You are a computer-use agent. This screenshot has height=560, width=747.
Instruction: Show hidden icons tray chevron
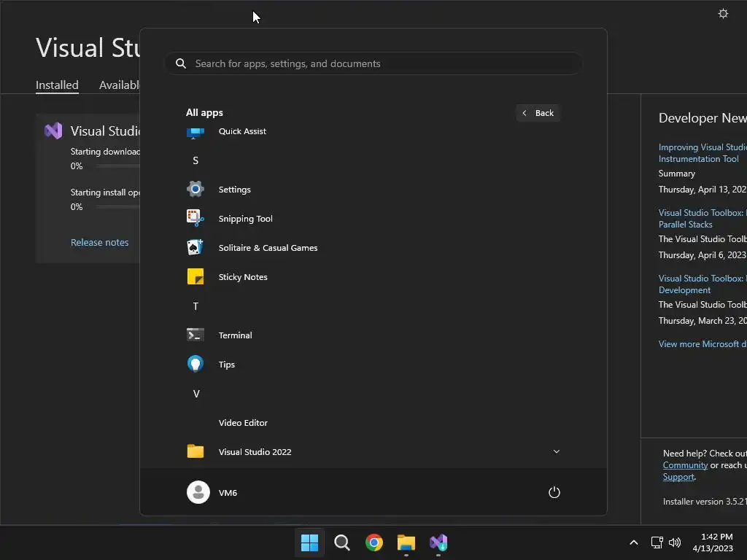coord(634,542)
